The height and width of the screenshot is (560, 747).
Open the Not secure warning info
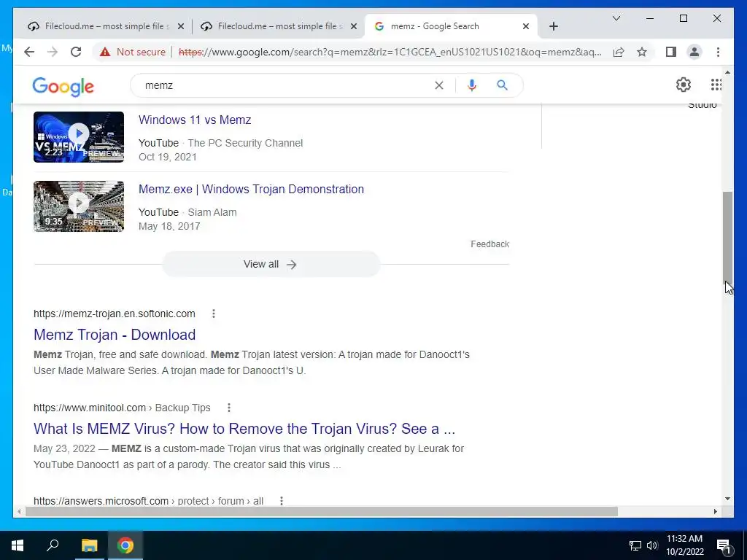pos(133,52)
